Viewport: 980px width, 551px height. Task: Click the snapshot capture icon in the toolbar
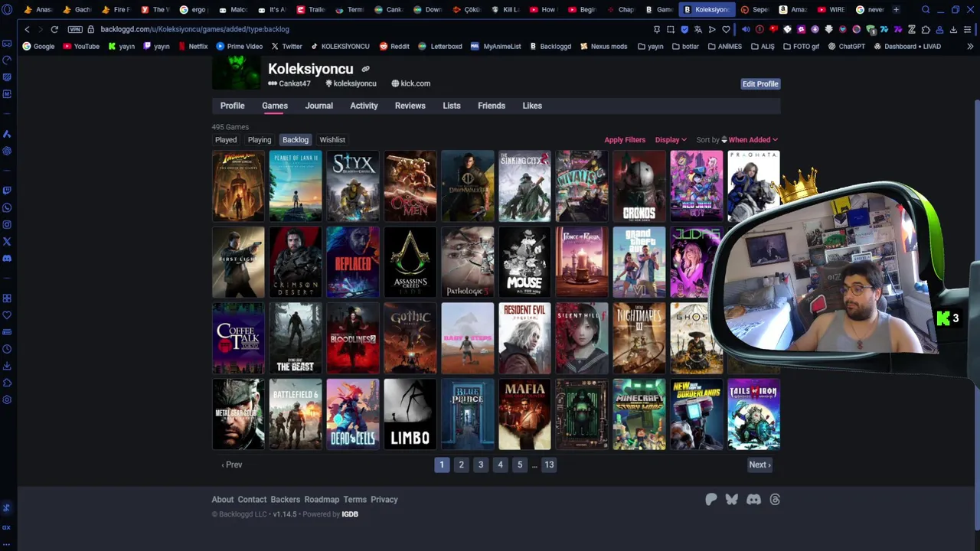point(671,29)
